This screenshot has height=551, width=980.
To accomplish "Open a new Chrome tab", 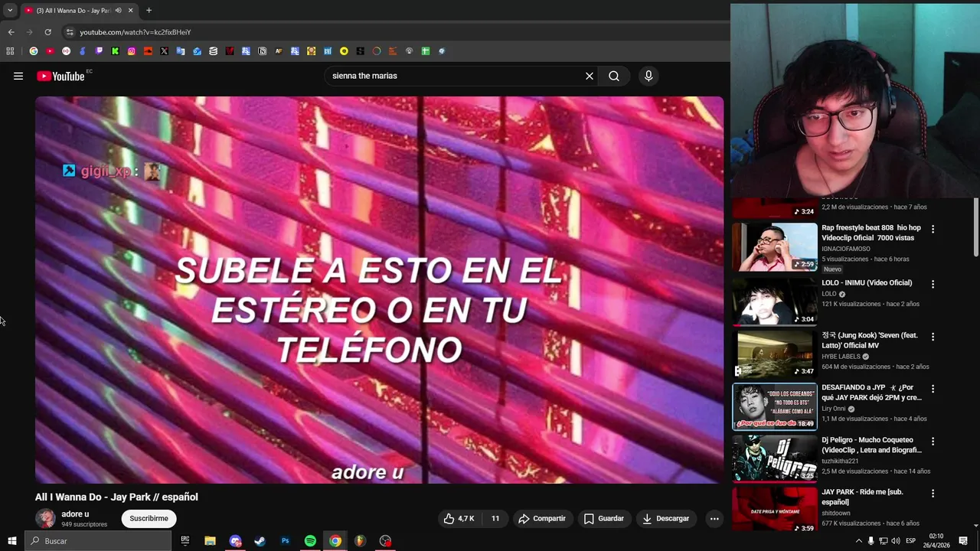I will tap(149, 11).
